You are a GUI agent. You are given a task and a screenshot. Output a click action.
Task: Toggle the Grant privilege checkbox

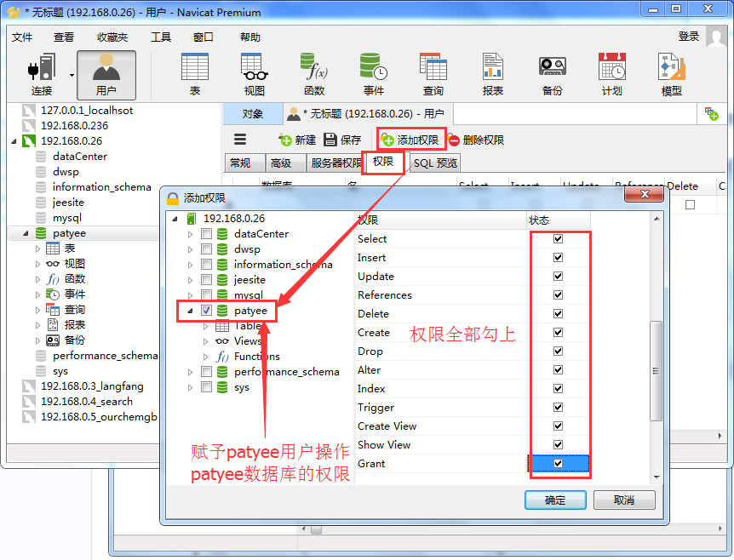(x=558, y=463)
